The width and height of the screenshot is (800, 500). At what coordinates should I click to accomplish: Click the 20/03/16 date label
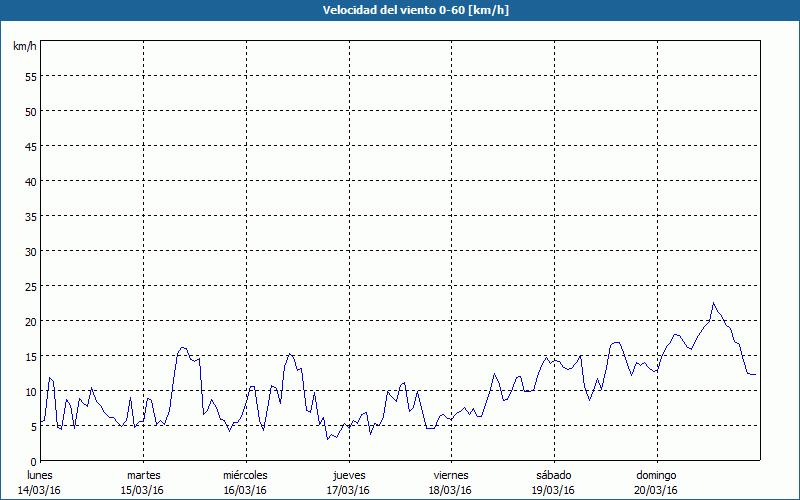[656, 490]
